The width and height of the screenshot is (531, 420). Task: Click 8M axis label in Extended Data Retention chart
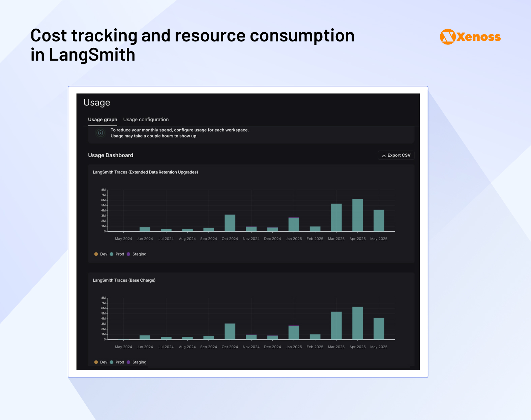[104, 190]
